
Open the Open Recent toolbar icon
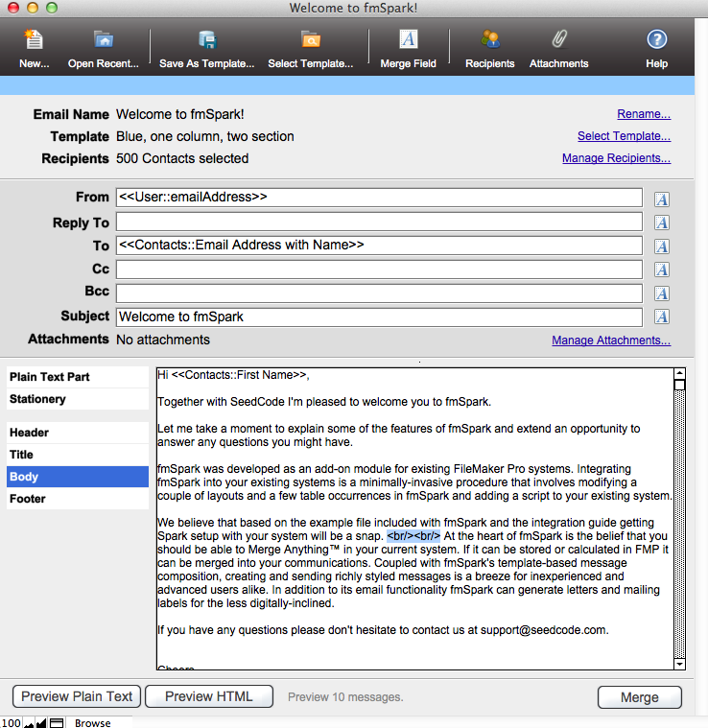(x=103, y=40)
